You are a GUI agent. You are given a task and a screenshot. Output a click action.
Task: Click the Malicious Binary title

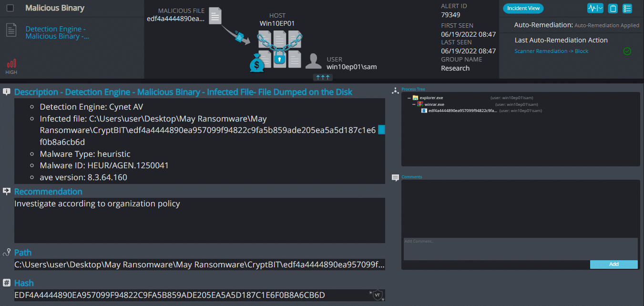[55, 8]
